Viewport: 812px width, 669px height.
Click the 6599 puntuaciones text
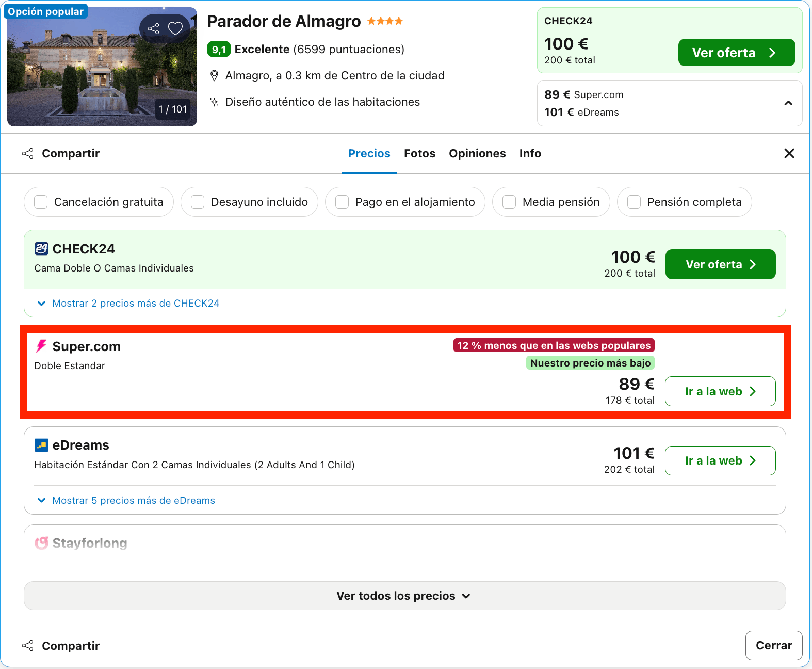[349, 50]
